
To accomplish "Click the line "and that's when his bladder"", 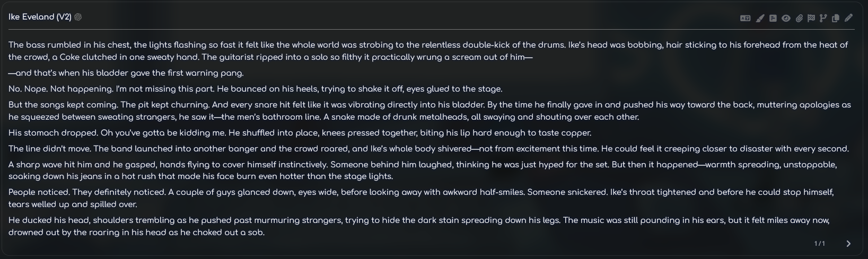I will 126,73.
